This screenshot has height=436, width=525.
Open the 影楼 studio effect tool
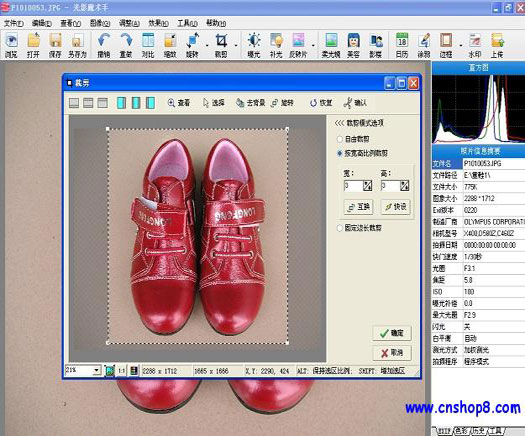376,45
